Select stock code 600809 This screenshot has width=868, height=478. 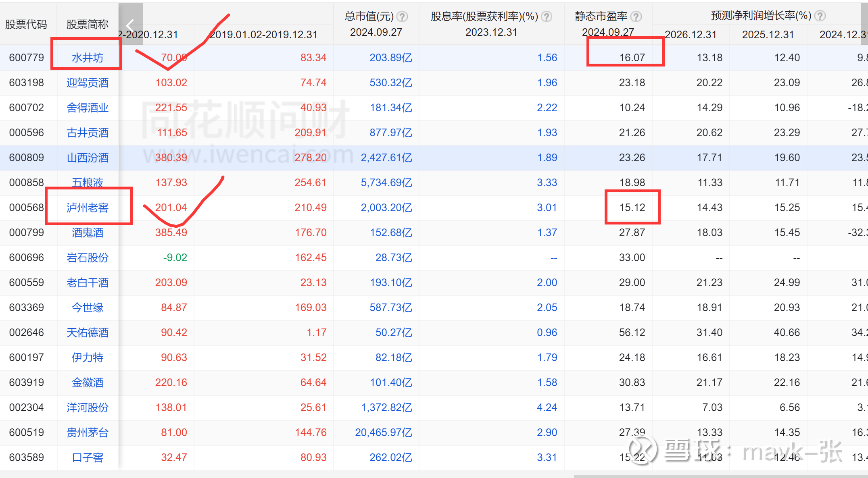pos(27,158)
